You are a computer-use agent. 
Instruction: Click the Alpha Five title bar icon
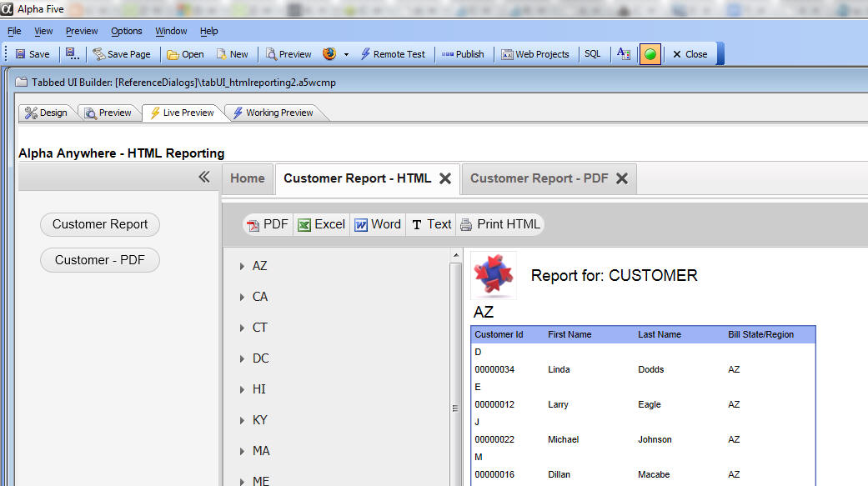(7, 9)
